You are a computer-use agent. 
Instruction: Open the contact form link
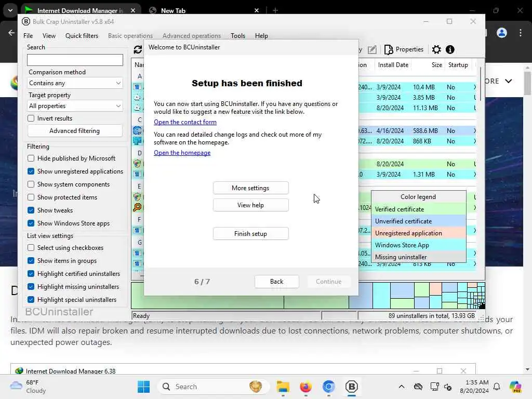click(185, 122)
